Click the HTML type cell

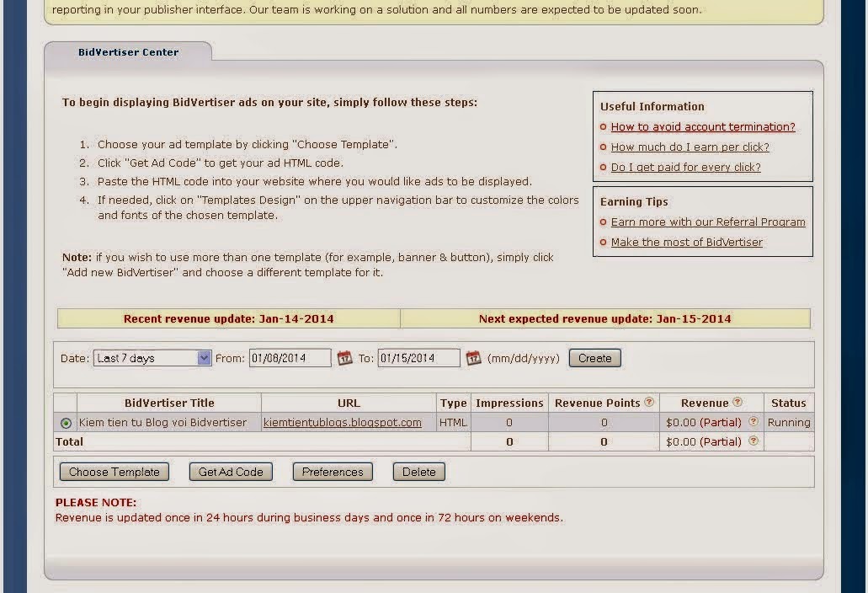(454, 423)
